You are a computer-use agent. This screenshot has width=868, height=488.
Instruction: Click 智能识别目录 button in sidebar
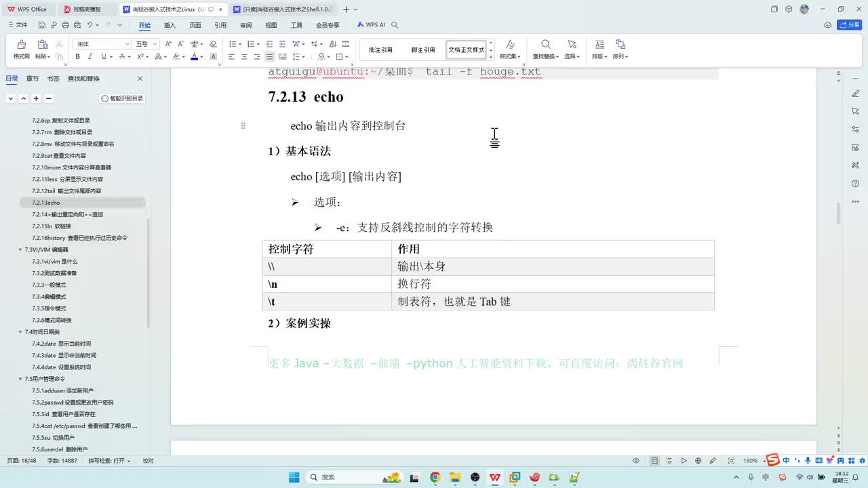point(123,98)
